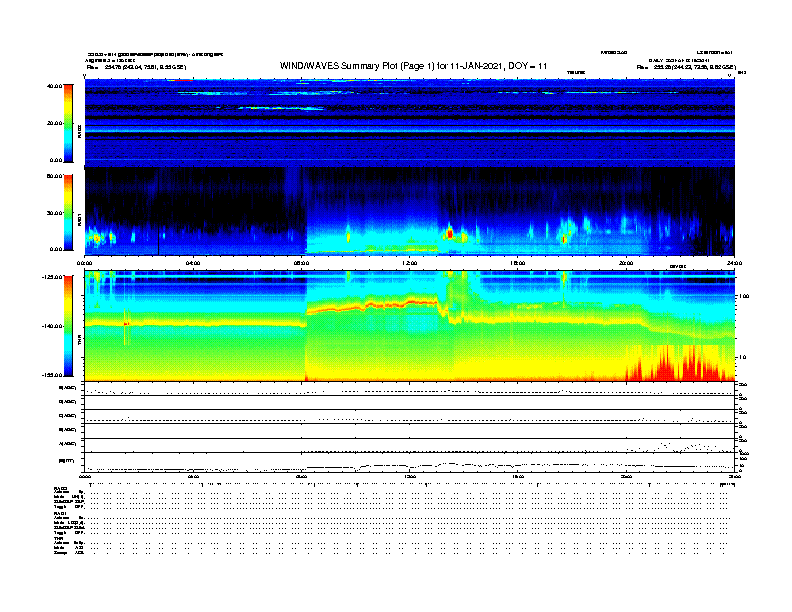Select the 0.00 label on RAD1 color scale
Viewport: 792px width, 612px height.
pyautogui.click(x=56, y=249)
